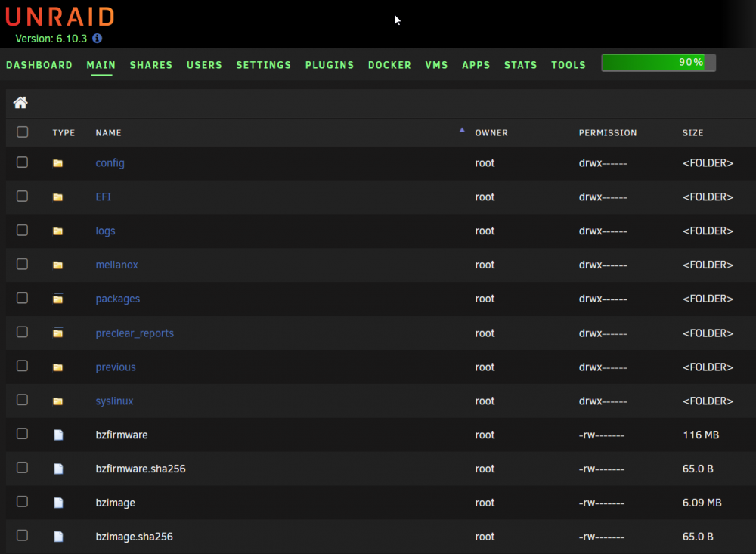Viewport: 756px width, 554px height.
Task: Open the Docker tab
Action: point(389,65)
